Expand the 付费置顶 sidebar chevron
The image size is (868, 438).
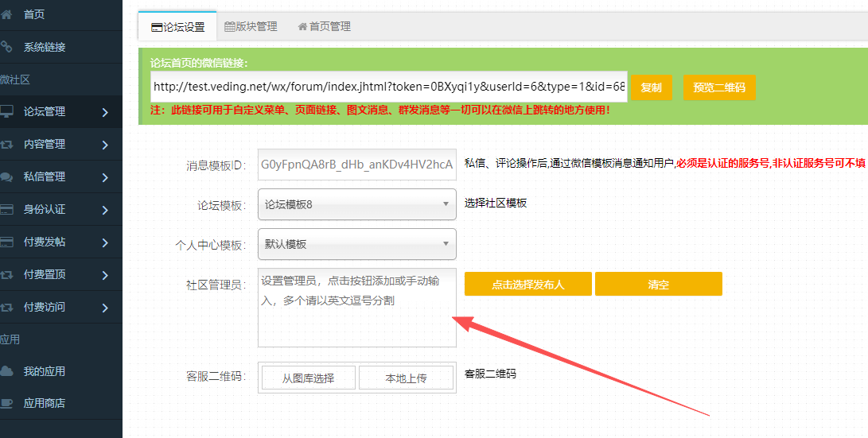(x=105, y=275)
